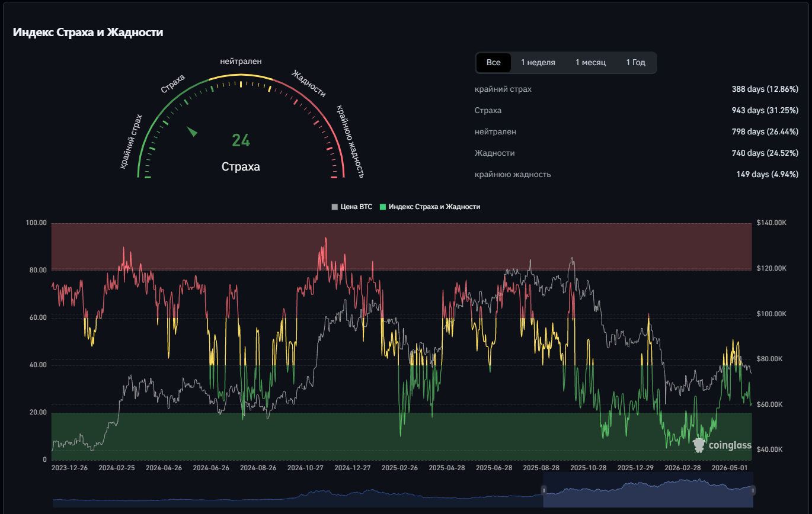Click the green index legend swatch

tap(383, 207)
